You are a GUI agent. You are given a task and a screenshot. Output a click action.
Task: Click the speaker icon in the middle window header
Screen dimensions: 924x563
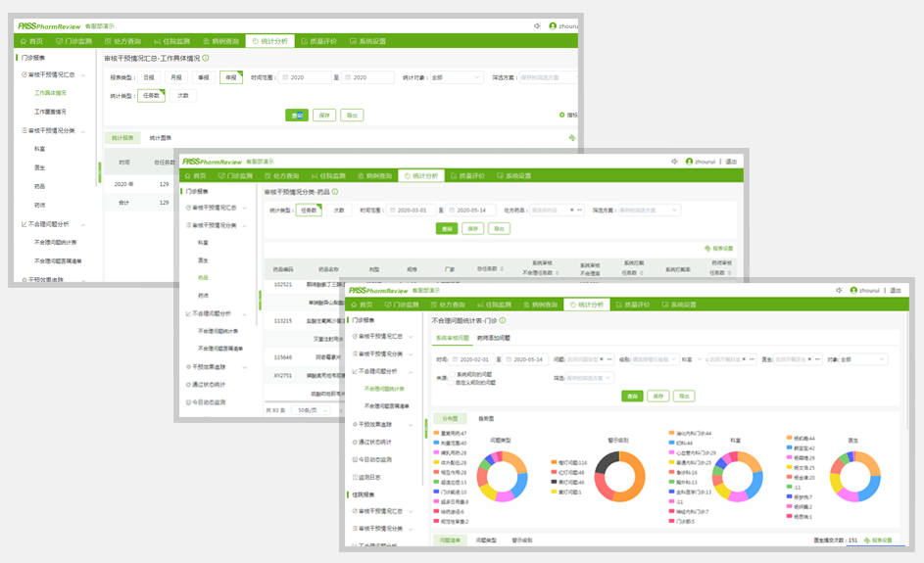(674, 162)
